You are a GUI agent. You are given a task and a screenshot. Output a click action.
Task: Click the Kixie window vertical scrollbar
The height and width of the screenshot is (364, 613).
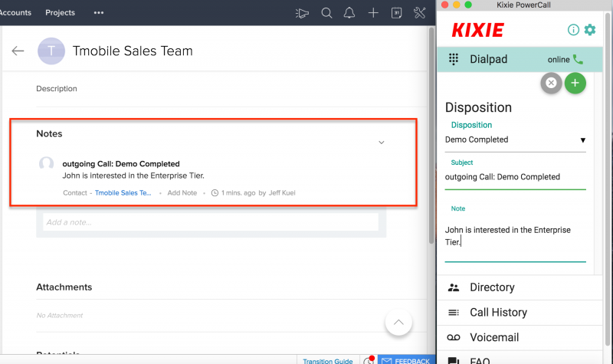(x=608, y=180)
